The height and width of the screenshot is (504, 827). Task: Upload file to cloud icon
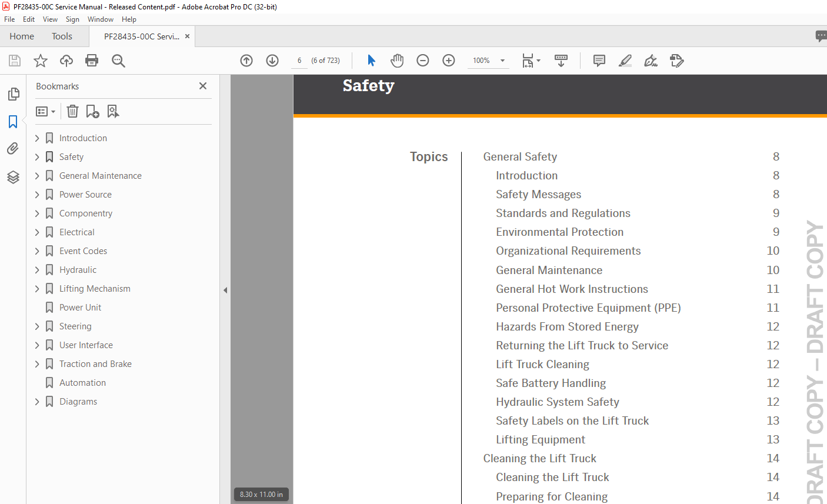pos(66,61)
